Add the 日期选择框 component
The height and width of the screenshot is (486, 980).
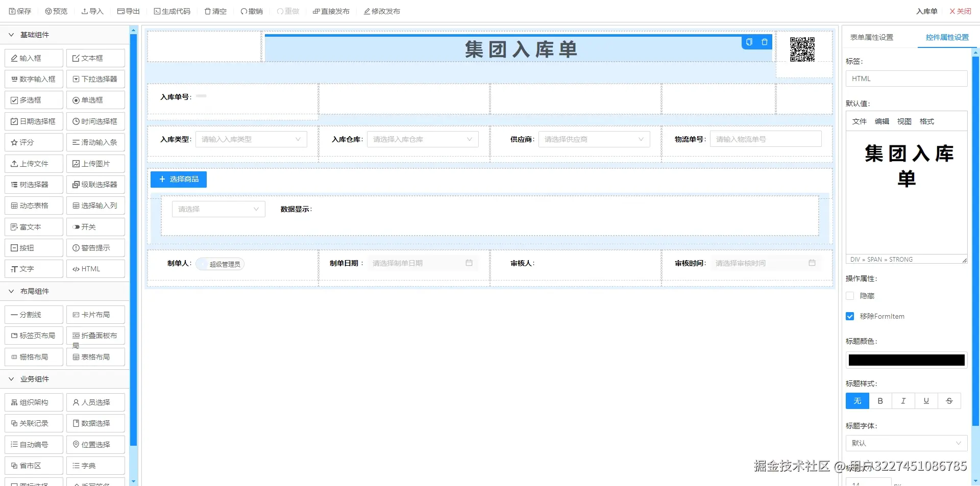[34, 121]
